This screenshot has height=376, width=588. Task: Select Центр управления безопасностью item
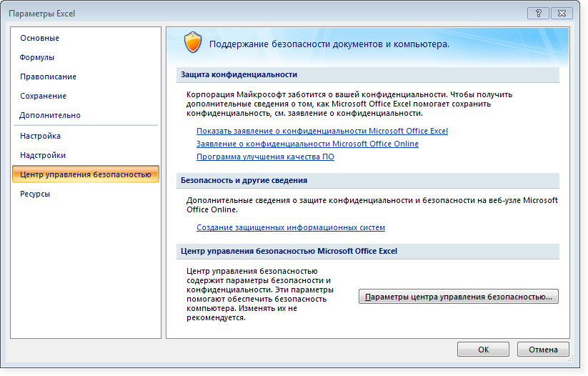[86, 174]
